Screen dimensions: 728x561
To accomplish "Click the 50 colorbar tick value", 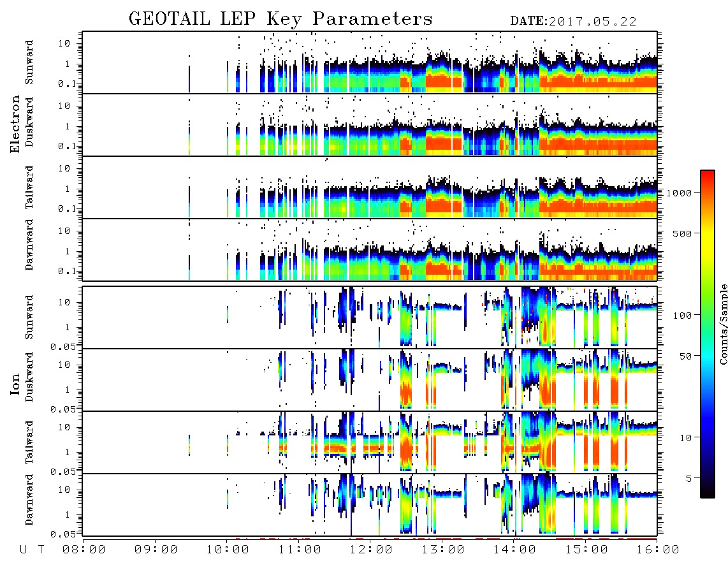I will (685, 356).
